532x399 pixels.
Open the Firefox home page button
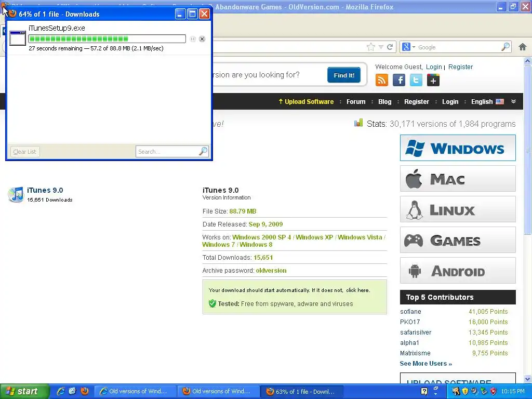pyautogui.click(x=523, y=47)
